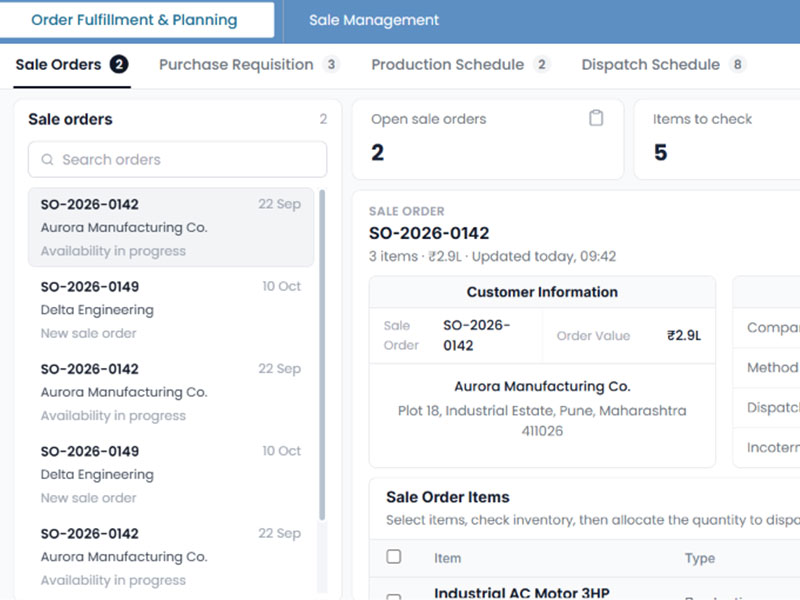Screen dimensions: 800x600
Task: Click the magnifier icon in Search orders field
Action: [x=47, y=160]
